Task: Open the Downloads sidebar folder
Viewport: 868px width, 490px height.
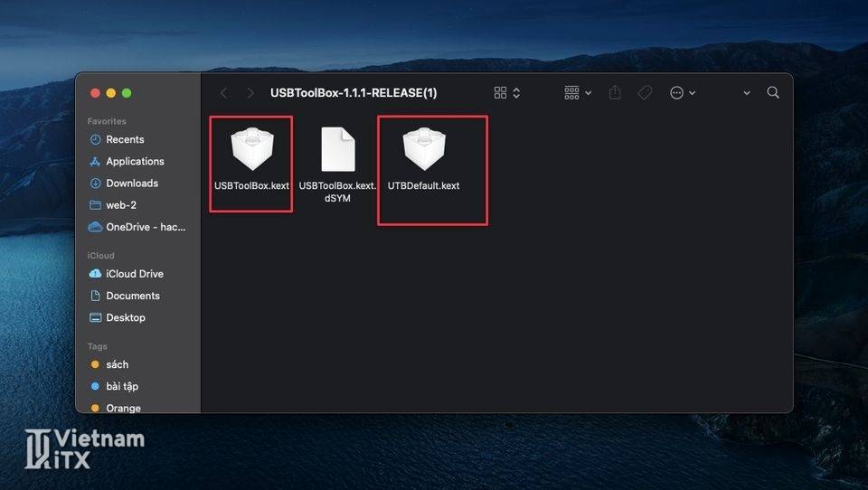Action: pos(131,183)
